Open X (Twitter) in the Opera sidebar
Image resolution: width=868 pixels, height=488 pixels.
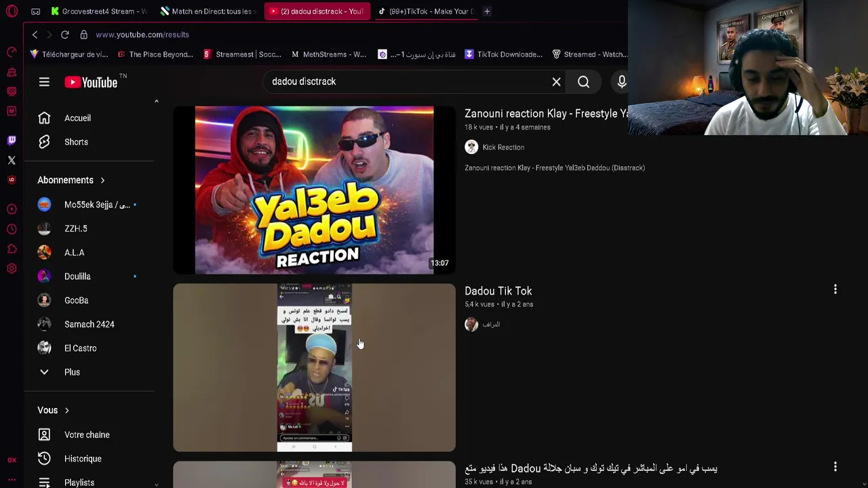click(12, 161)
